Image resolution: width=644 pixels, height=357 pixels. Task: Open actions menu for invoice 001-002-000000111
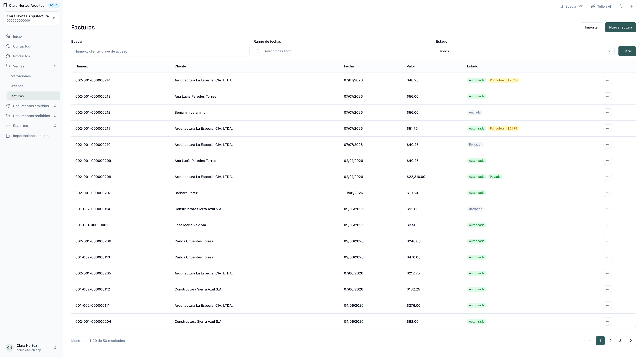pos(607,306)
